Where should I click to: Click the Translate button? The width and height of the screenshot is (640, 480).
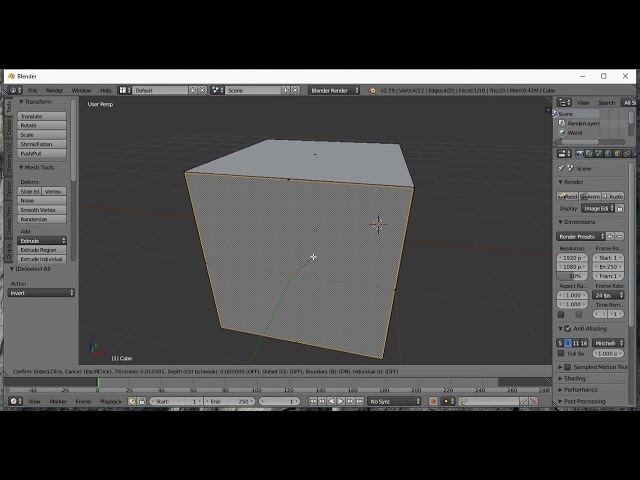pos(42,116)
